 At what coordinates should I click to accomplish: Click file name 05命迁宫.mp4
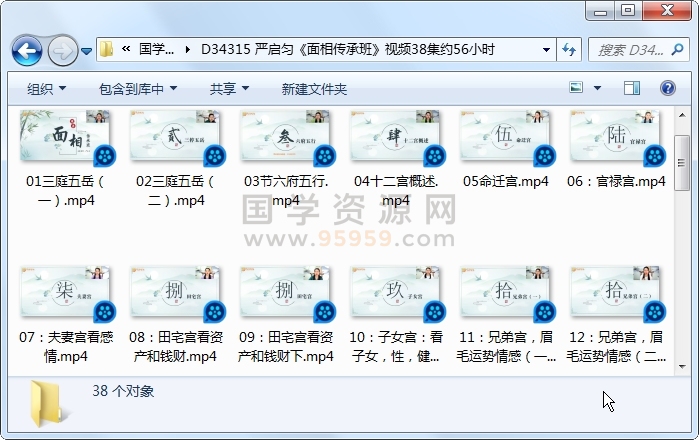click(506, 181)
